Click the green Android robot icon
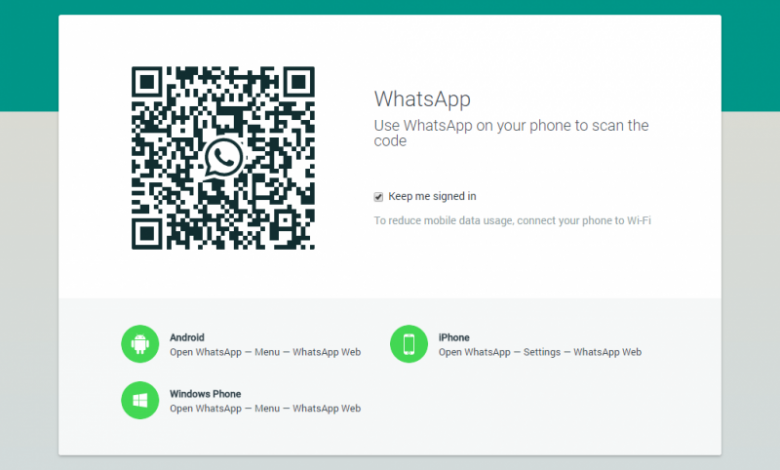 click(140, 344)
